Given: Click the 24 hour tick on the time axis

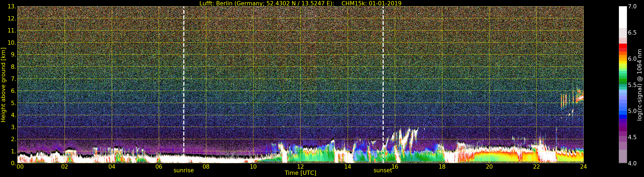Looking at the screenshot, I should (583, 167).
